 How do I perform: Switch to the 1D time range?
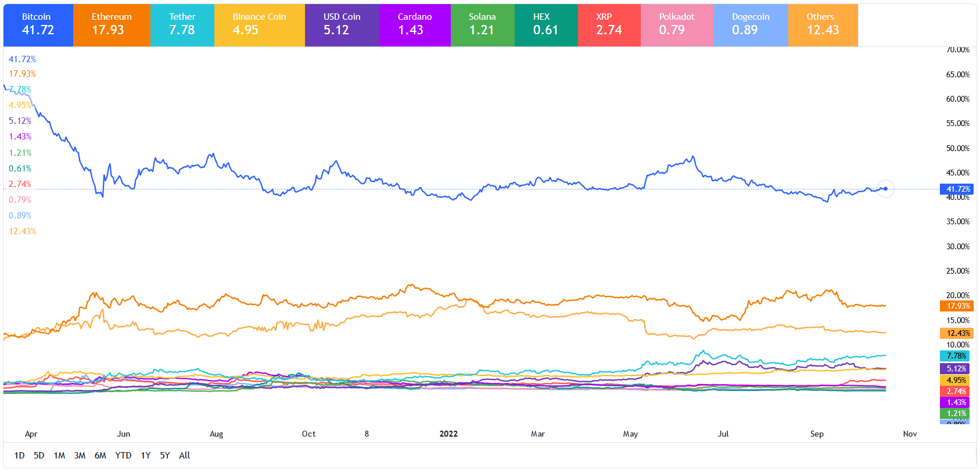(19, 456)
